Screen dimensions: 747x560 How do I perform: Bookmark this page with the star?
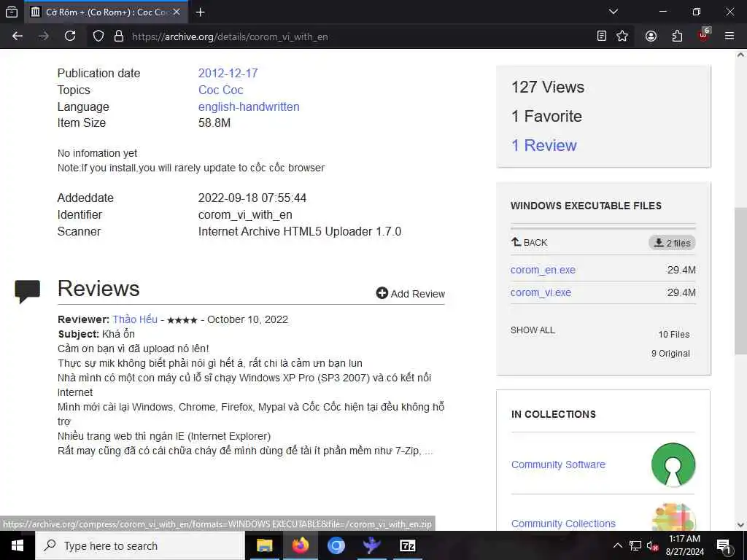[x=622, y=36]
